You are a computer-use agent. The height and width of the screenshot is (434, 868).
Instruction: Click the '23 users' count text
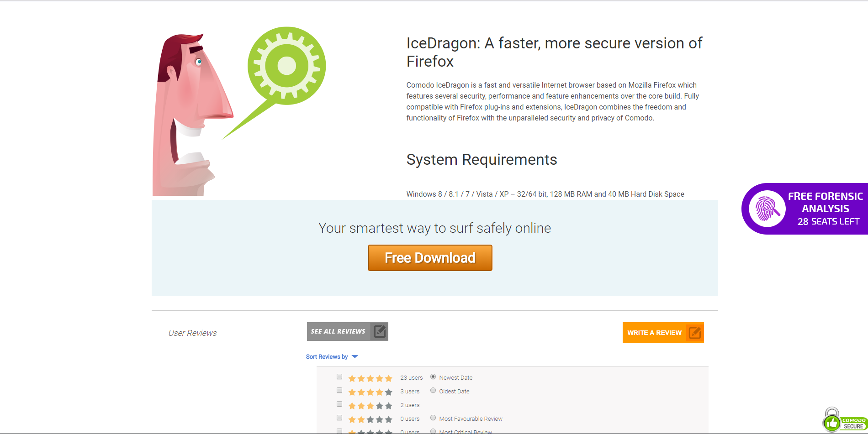412,378
